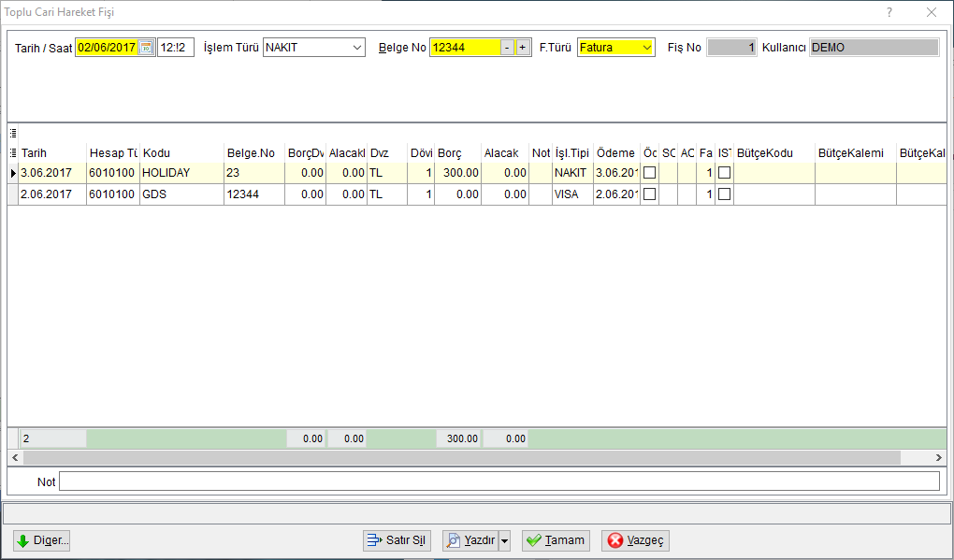Viewport: 954px width, 560px height.
Task: Click the row indicator arrow of HOLIDAY row
Action: (x=13, y=173)
